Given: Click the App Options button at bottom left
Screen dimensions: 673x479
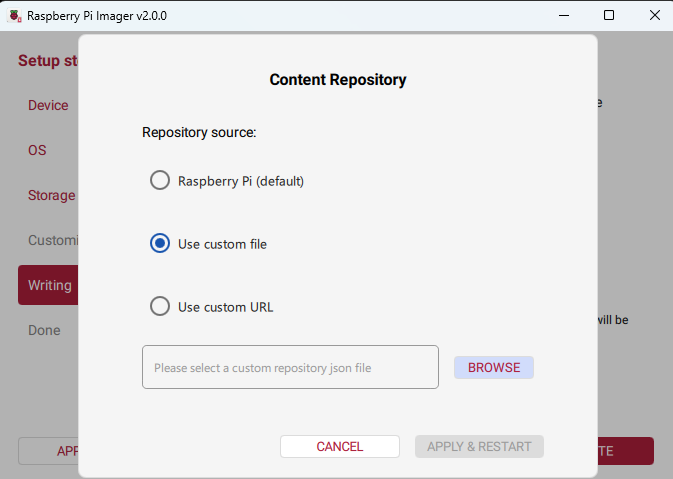Looking at the screenshot, I should pyautogui.click(x=48, y=451).
